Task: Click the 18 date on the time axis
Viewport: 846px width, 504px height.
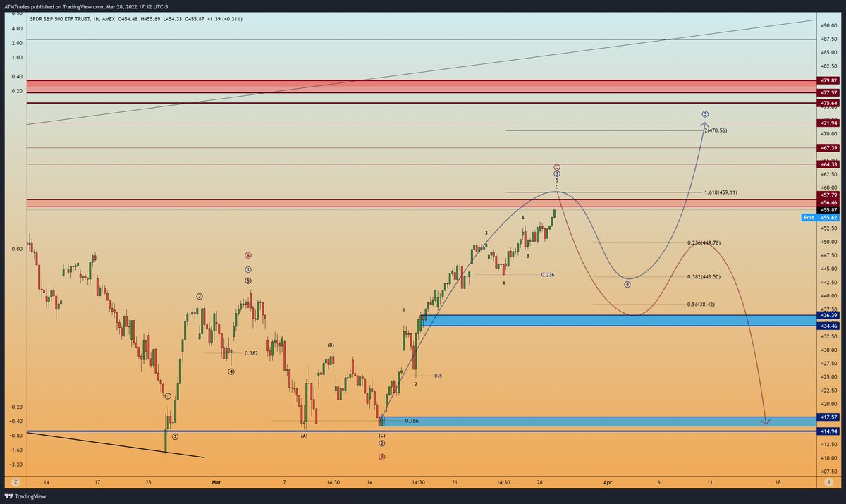Action: coord(778,483)
